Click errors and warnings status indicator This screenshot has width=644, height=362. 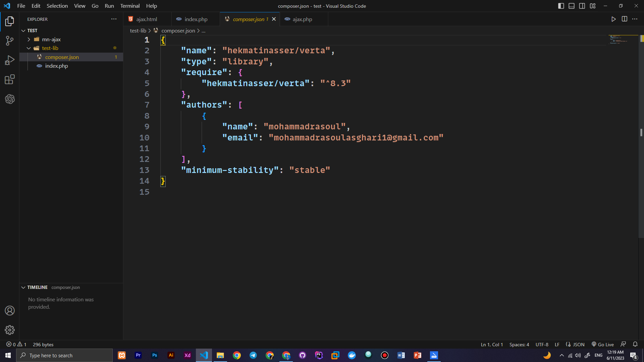[16, 345]
